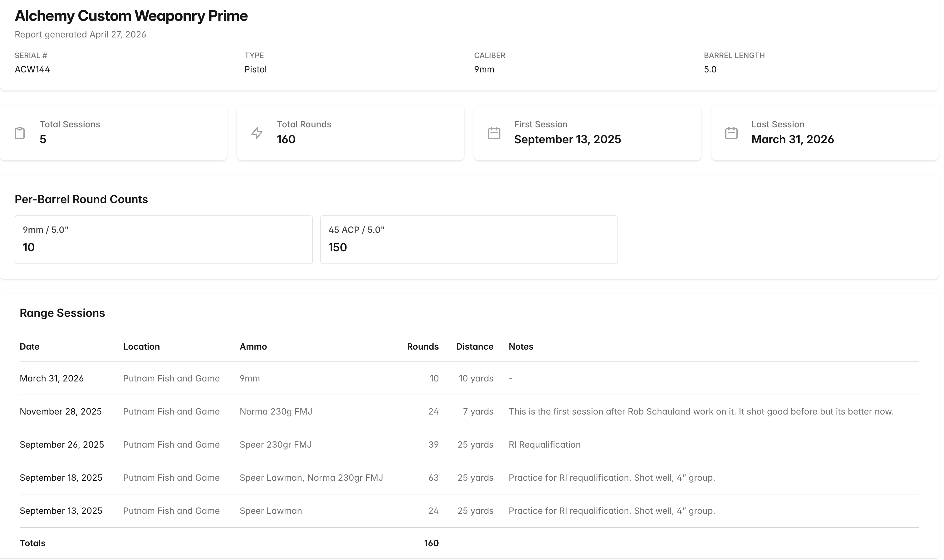Click the Rob Schauland note text

coord(701,411)
